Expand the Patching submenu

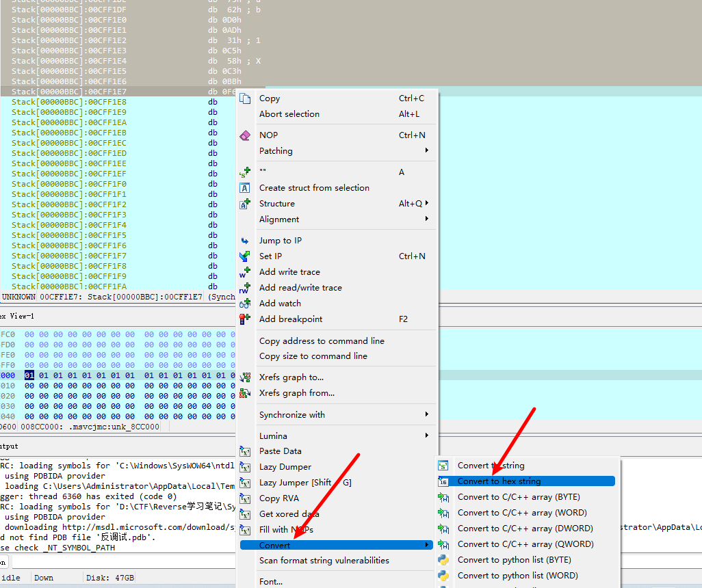[x=427, y=150]
